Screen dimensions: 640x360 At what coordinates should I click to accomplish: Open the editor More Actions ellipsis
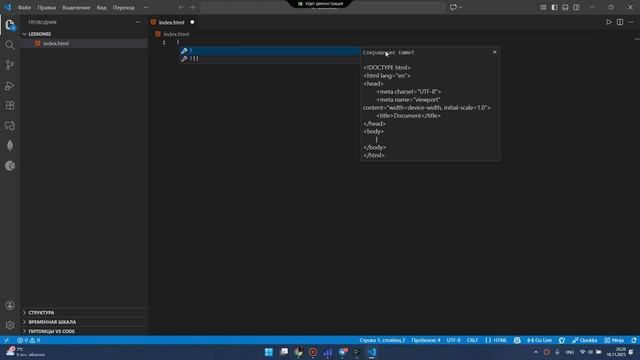pos(631,22)
